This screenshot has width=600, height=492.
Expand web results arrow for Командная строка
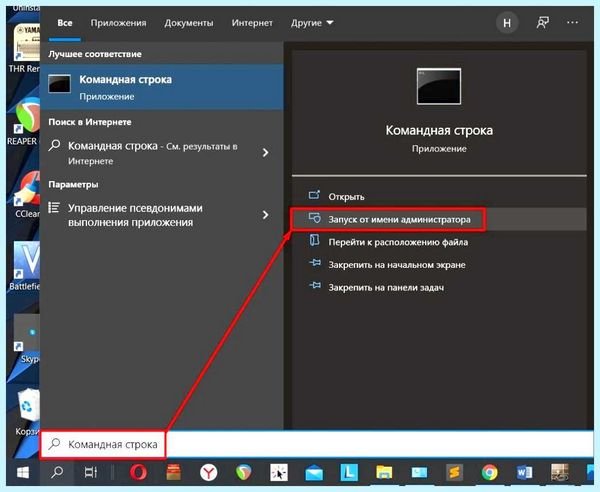tap(266, 153)
